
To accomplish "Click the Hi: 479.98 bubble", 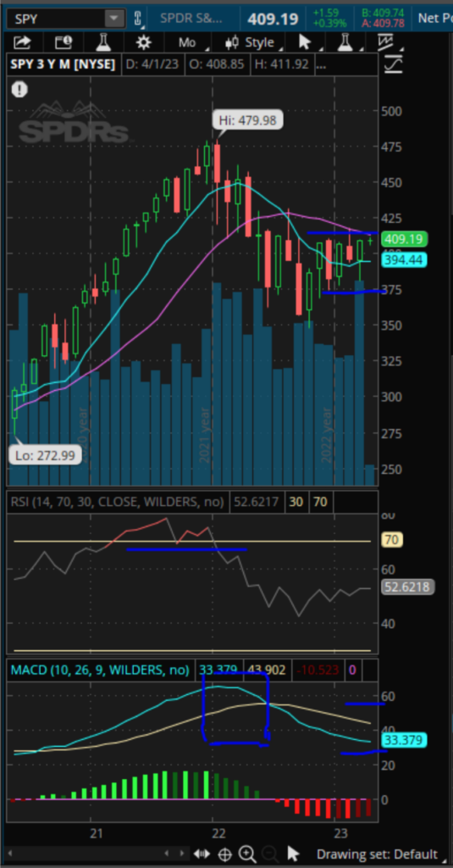I will coord(248,120).
